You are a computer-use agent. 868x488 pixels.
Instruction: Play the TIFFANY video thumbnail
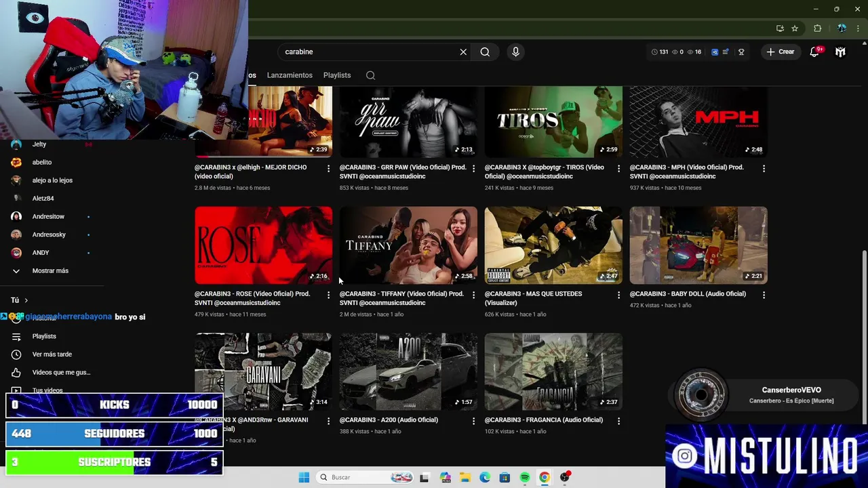408,245
